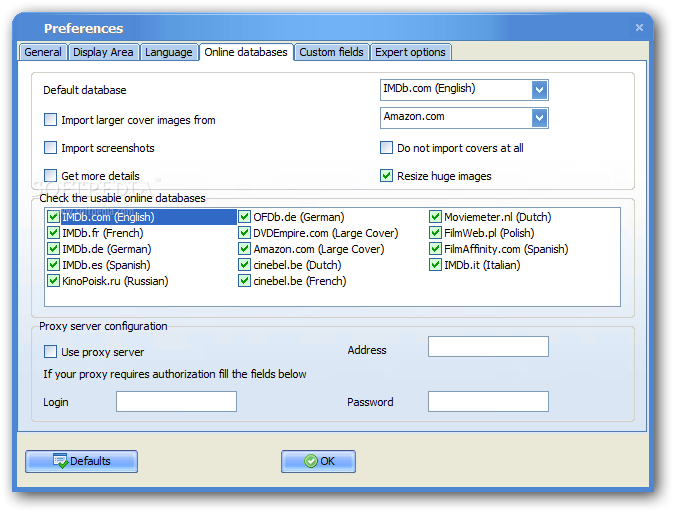This screenshot has width=674, height=512.
Task: Uncheck the cinebel.be (Dutch) database
Action: tap(245, 264)
